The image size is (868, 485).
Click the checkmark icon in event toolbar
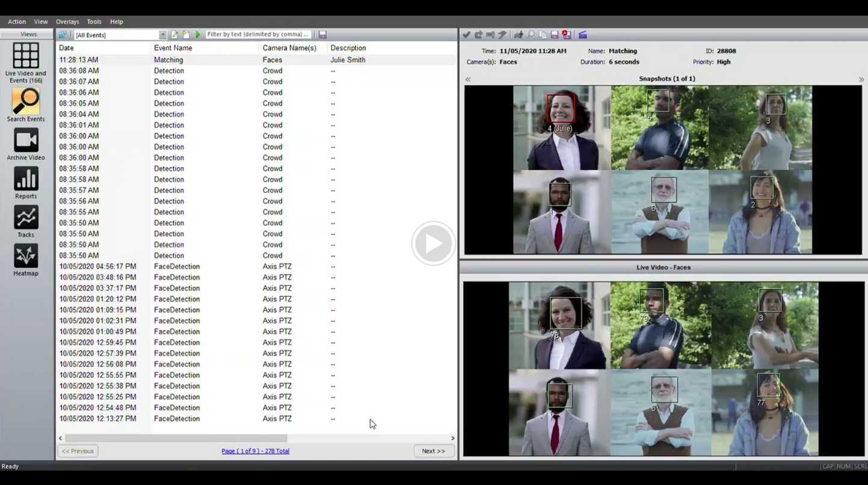click(467, 35)
